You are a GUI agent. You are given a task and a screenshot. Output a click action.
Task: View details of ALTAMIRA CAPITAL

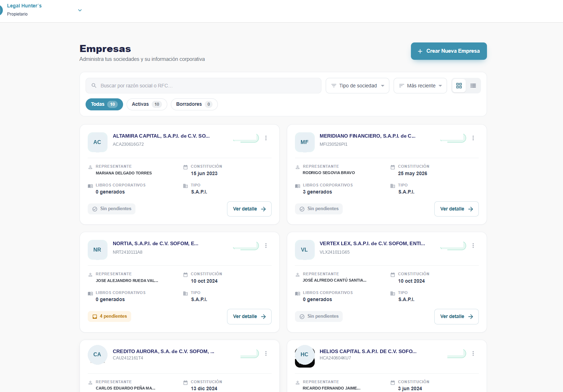[249, 209]
